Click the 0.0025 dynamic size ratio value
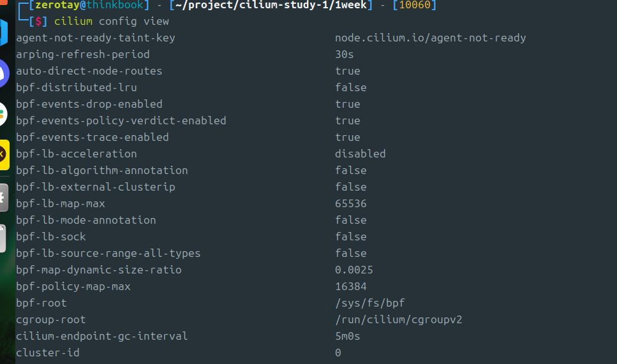This screenshot has height=364, width=617. point(353,270)
